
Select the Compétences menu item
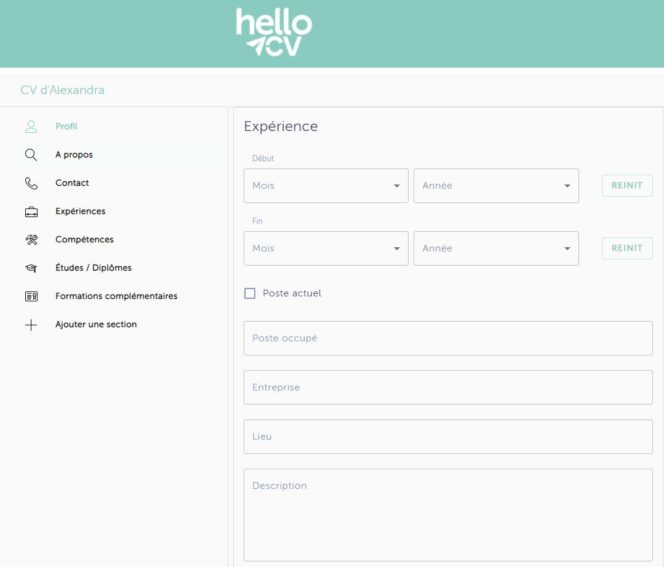coord(84,240)
